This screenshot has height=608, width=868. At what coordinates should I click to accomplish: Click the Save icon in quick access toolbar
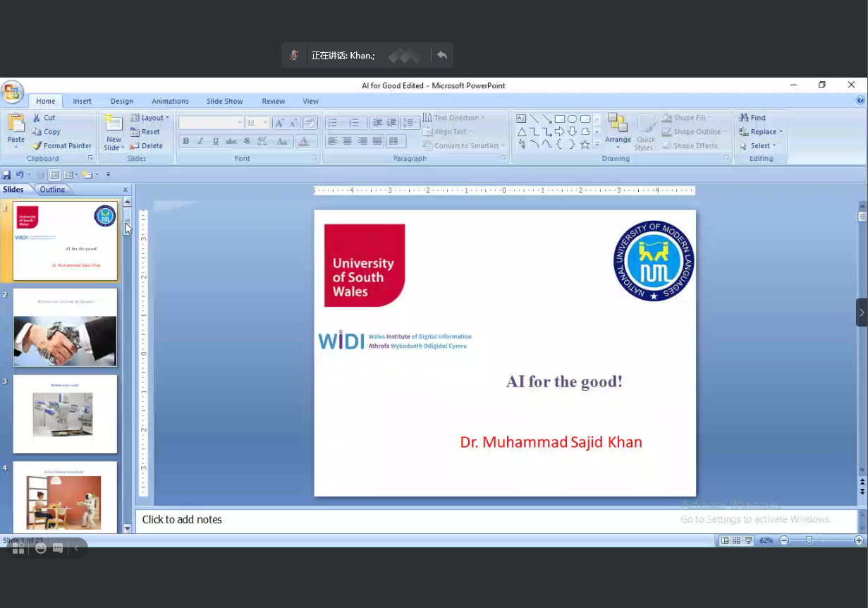6,175
